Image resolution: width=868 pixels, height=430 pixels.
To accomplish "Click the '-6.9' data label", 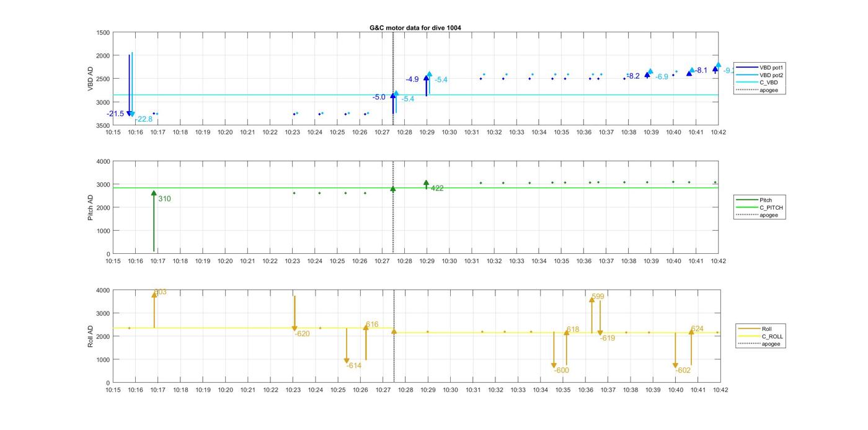I will click(x=662, y=77).
